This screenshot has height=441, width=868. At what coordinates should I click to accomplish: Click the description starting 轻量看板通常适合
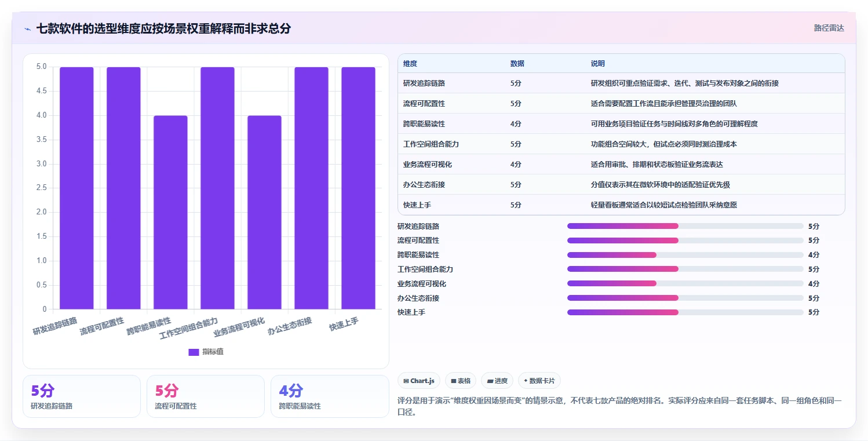click(x=664, y=205)
